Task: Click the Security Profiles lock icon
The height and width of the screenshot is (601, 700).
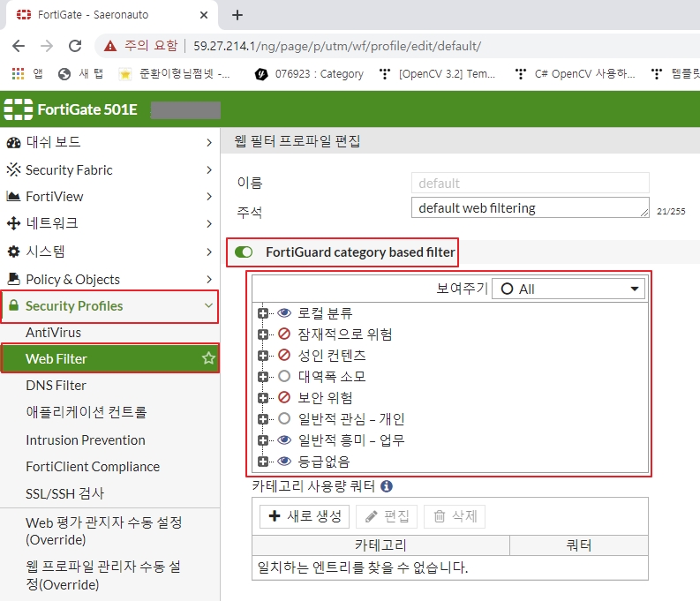Action: tap(14, 305)
